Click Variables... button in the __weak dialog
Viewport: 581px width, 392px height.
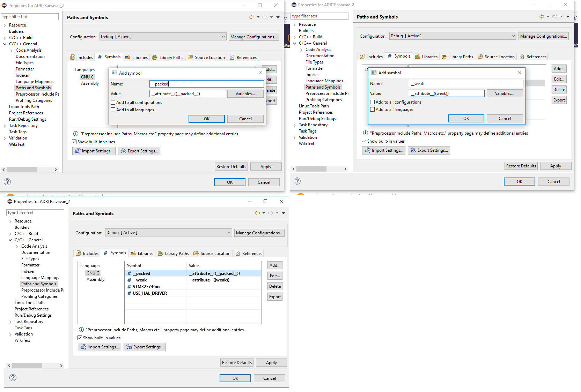pyautogui.click(x=504, y=93)
